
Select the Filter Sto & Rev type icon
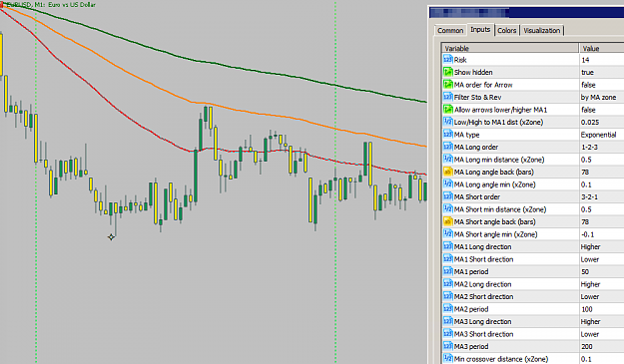[x=447, y=97]
